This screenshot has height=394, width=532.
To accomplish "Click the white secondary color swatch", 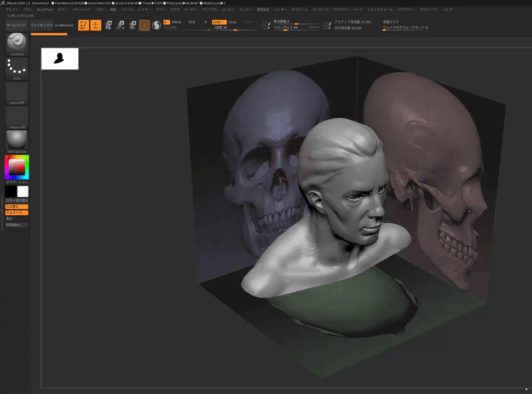I will 22,192.
